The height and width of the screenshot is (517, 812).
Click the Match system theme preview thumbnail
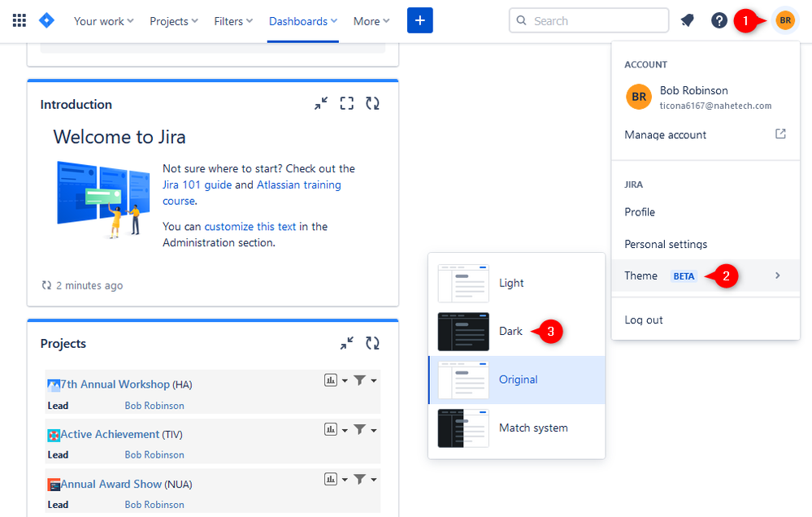pyautogui.click(x=463, y=428)
